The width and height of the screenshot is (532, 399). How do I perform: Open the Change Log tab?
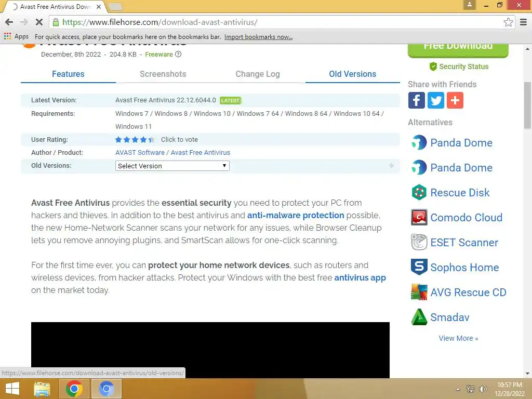[258, 74]
